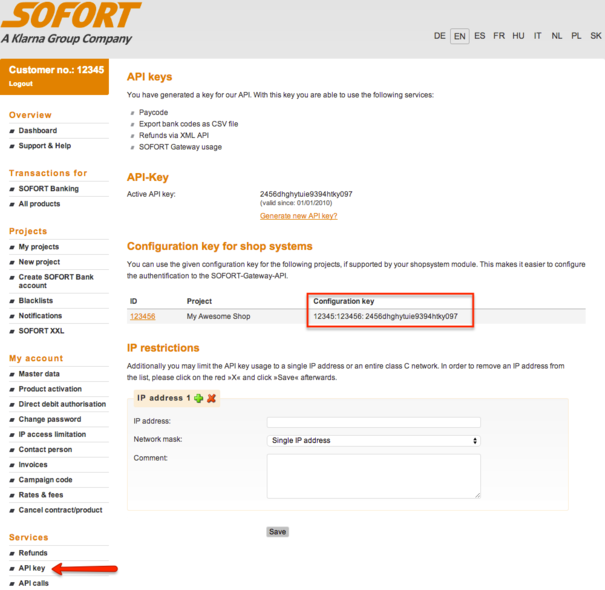Add another IP address with green plus
This screenshot has height=590, width=605.
(198, 398)
